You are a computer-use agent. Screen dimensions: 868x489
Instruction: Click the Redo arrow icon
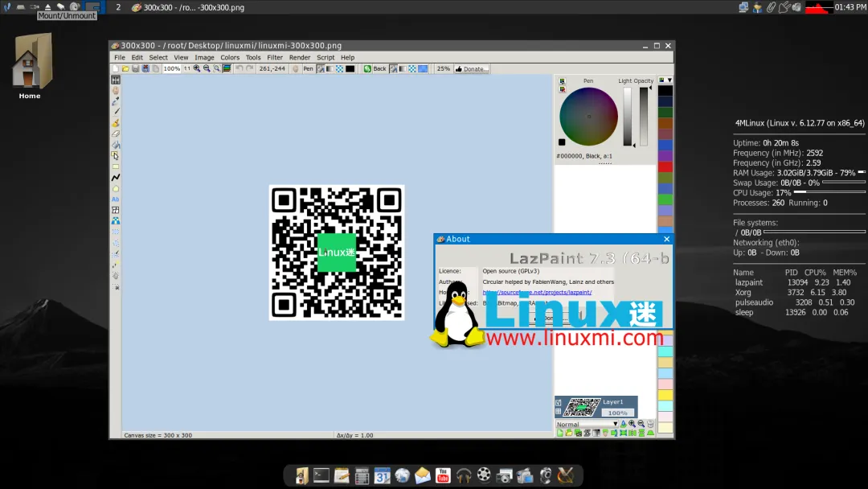point(250,68)
